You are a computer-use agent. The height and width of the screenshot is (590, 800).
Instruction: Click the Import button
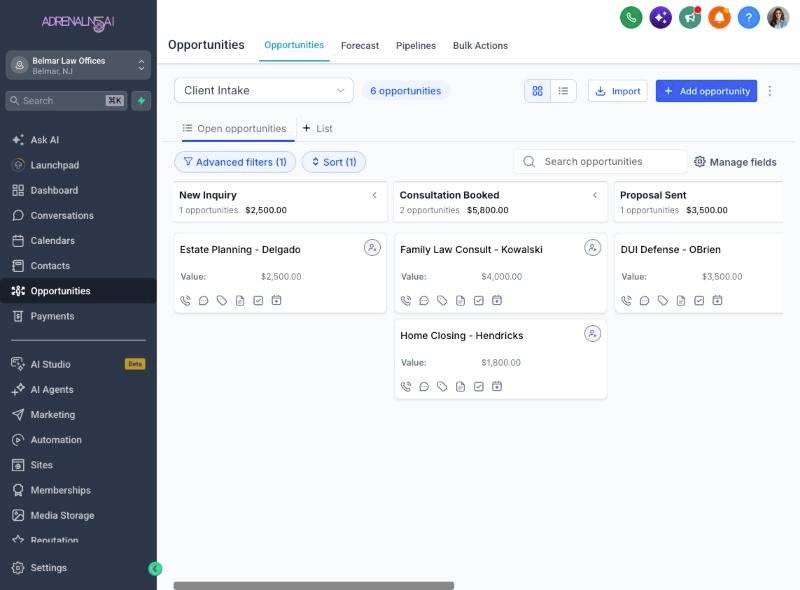tap(617, 91)
